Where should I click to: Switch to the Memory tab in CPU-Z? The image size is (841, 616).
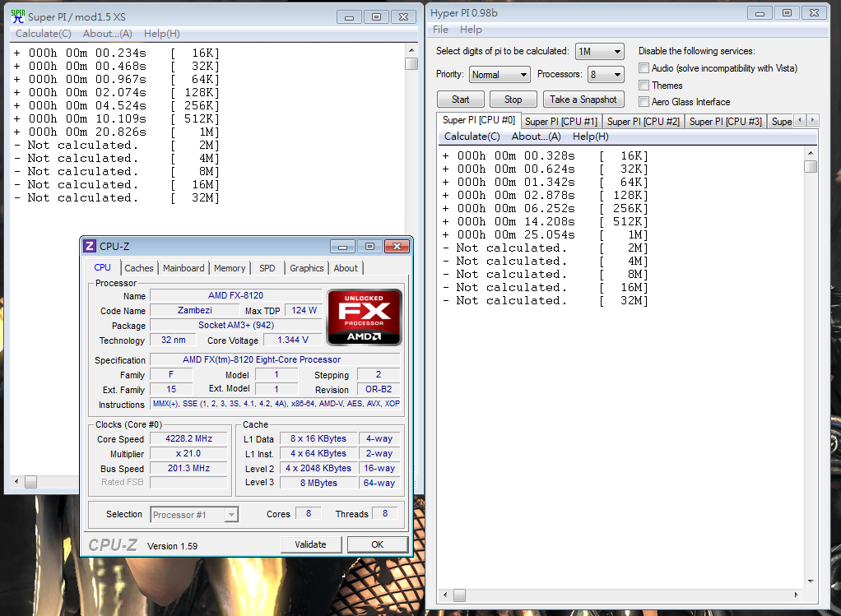(230, 268)
